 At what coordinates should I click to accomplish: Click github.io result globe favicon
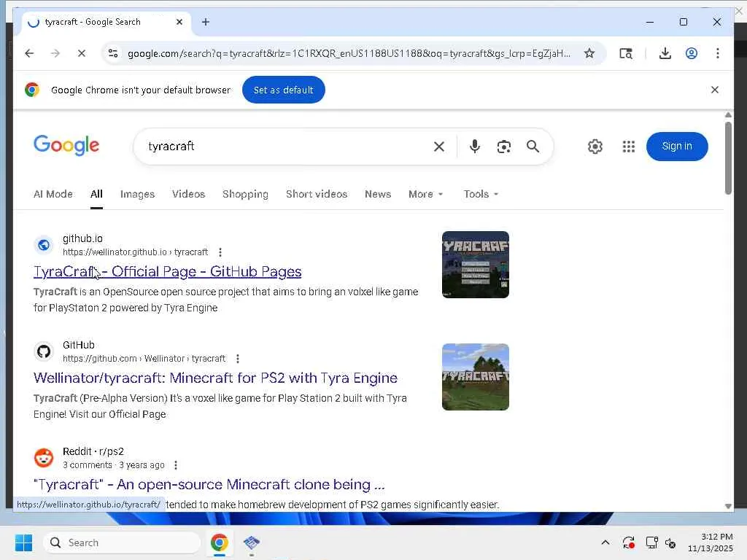click(44, 245)
